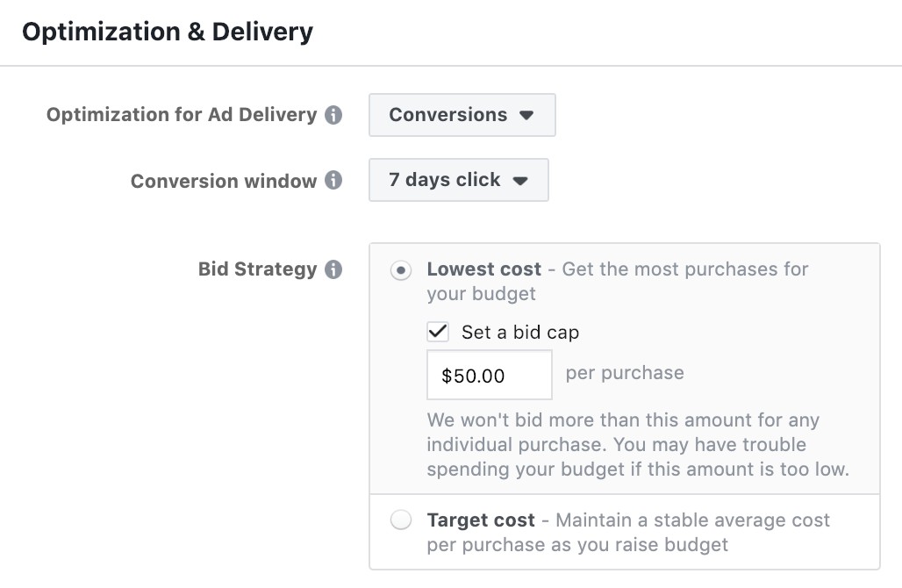Click the stable average cost description text
Viewport: 902px width, 588px height.
click(627, 533)
